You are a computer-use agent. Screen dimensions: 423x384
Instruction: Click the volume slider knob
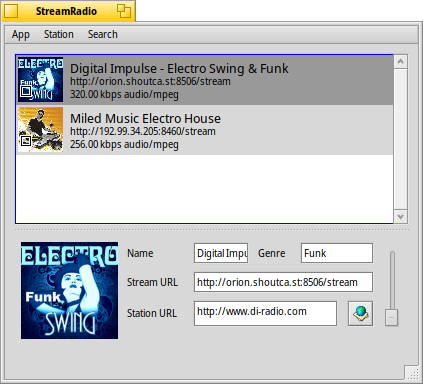pos(392,317)
